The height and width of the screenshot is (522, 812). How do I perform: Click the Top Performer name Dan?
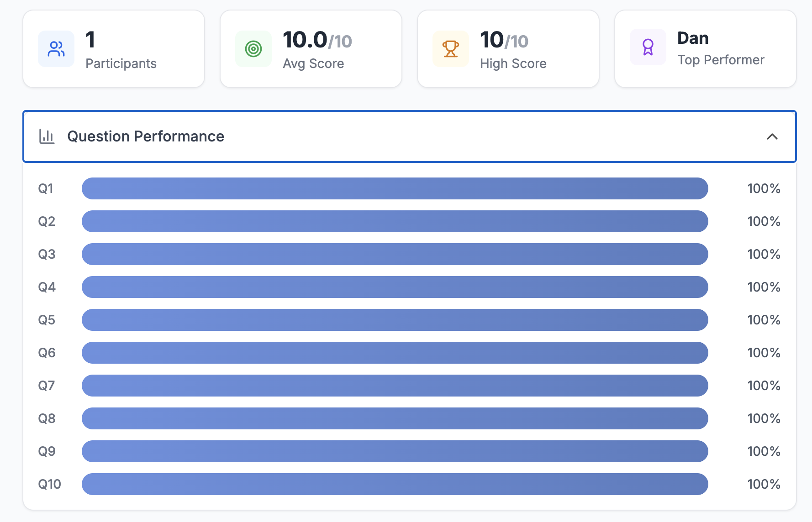693,38
